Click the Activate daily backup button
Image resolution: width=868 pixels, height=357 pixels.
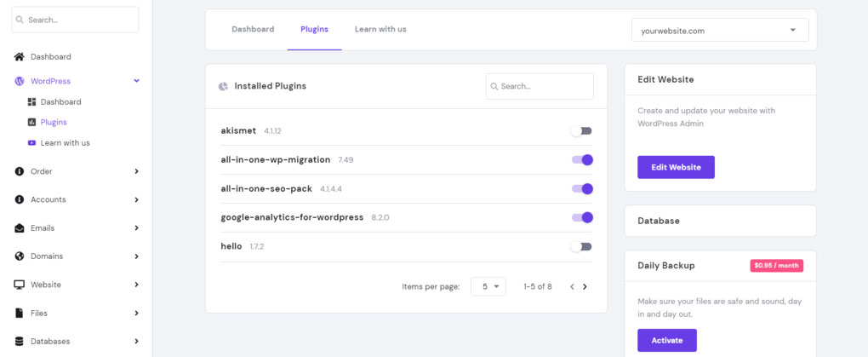pos(667,340)
